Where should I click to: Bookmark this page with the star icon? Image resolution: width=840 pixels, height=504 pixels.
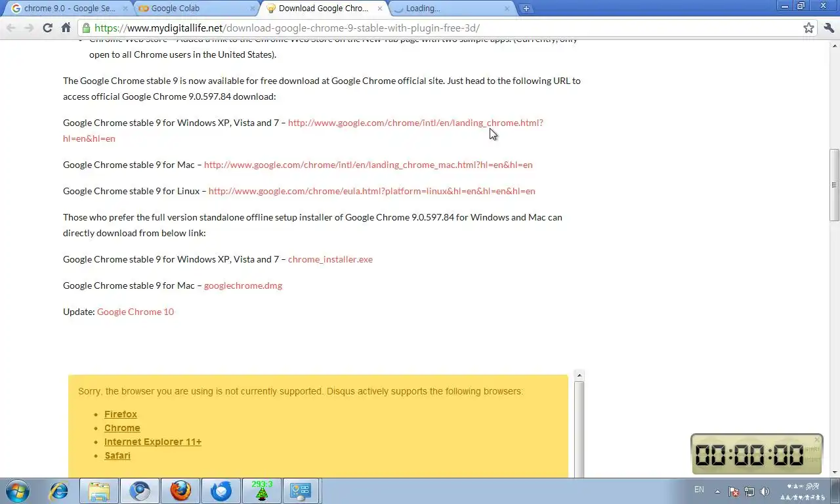pos(809,28)
